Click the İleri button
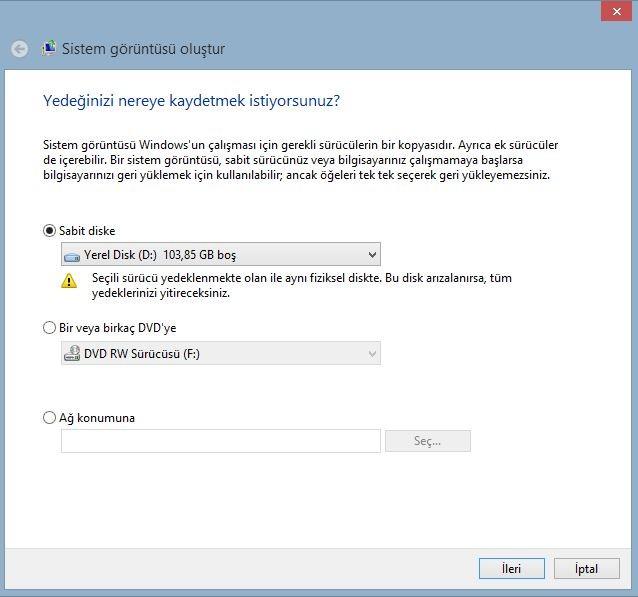This screenshot has width=638, height=597. pos(511,568)
